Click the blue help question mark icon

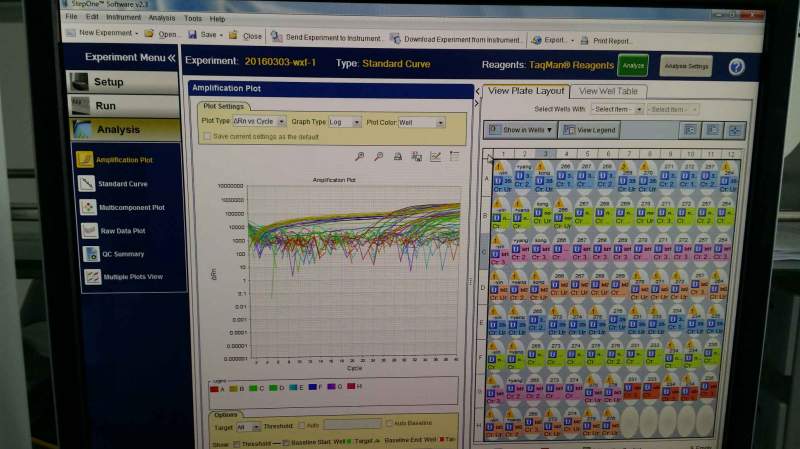pyautogui.click(x=736, y=67)
